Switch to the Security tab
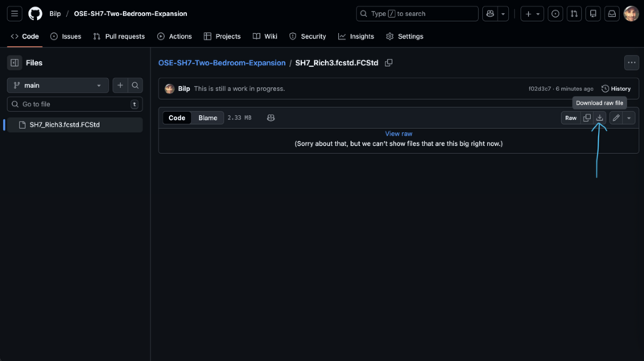 point(308,36)
